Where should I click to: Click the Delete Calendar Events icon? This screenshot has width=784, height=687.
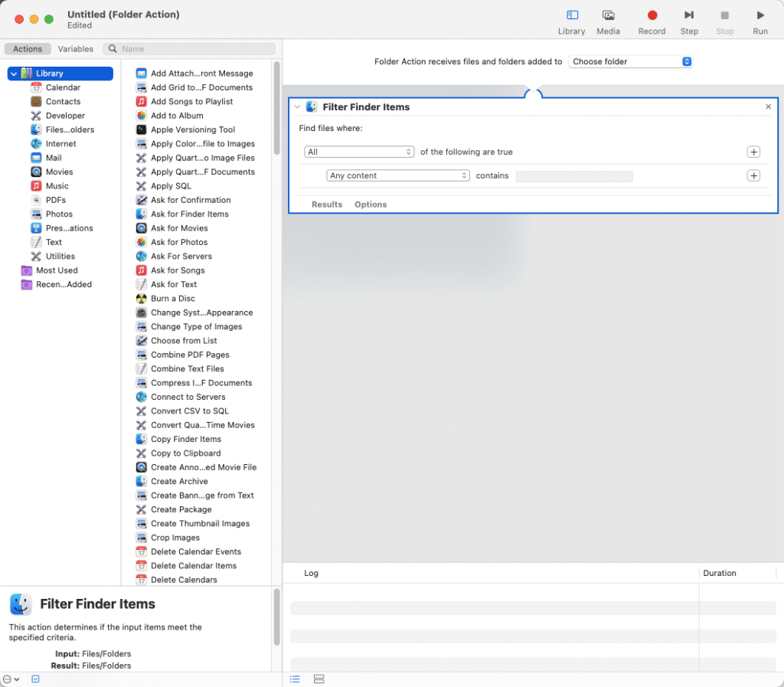coord(142,551)
